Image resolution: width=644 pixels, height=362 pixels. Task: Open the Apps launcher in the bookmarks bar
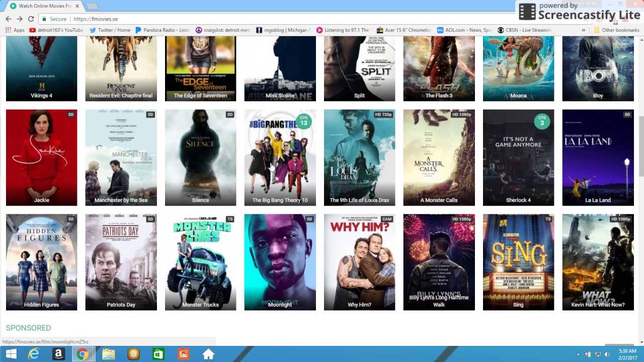pyautogui.click(x=15, y=30)
